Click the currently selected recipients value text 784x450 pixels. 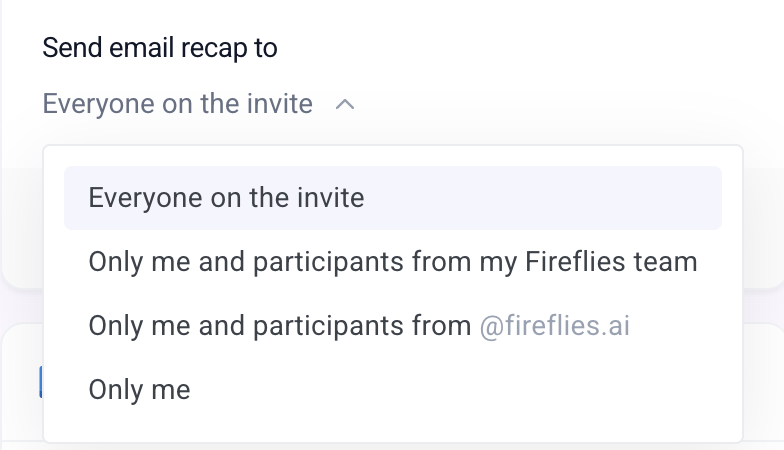tap(178, 104)
